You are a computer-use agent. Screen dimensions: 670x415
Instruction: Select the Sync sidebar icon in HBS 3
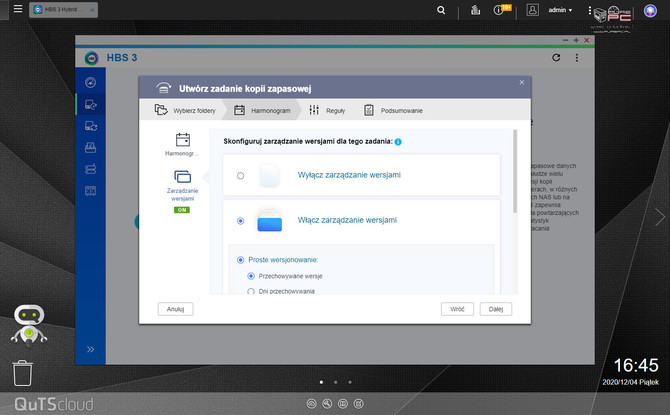coord(91,126)
